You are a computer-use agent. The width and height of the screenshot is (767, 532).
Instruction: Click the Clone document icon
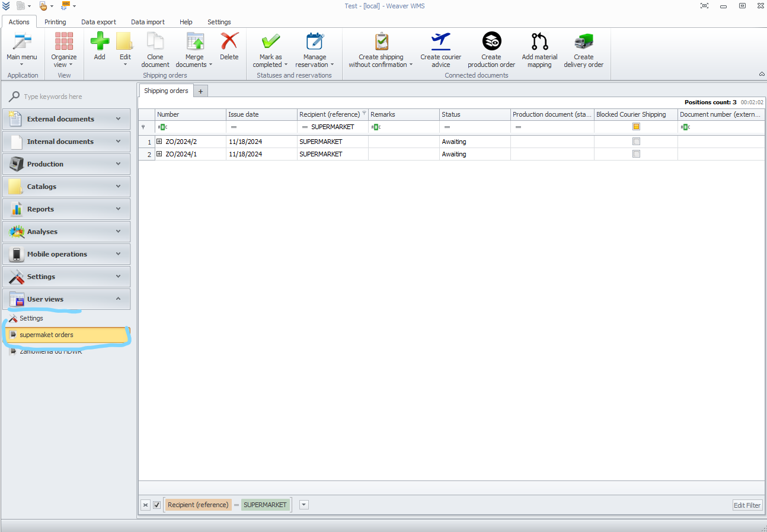(155, 41)
